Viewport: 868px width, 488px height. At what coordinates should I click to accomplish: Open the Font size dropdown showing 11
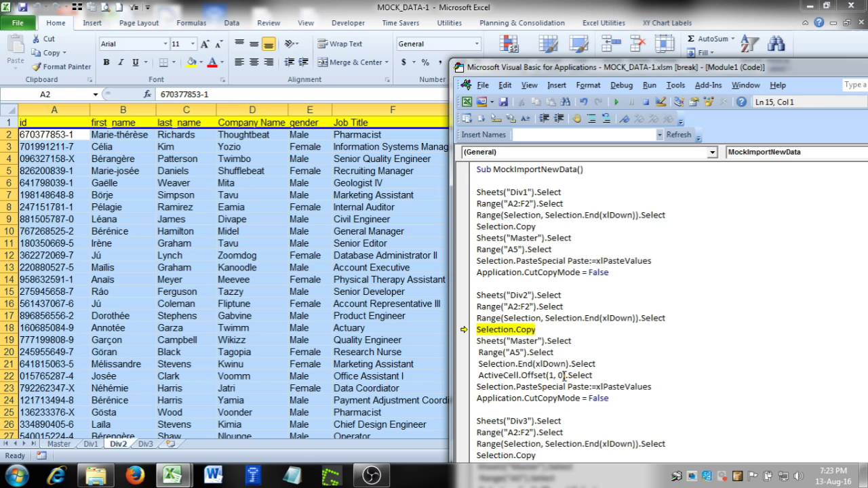click(x=194, y=43)
